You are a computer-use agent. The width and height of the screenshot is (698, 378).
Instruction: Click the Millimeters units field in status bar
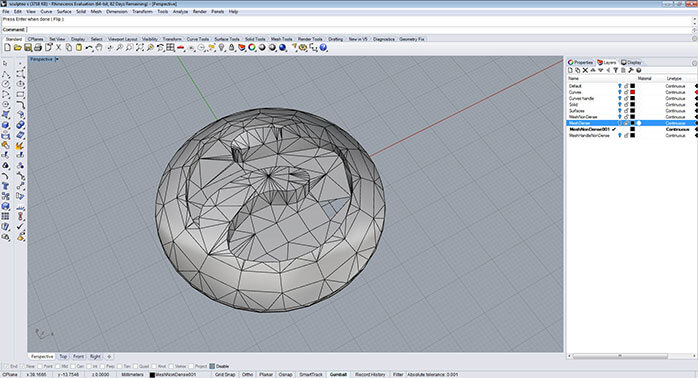(133, 374)
